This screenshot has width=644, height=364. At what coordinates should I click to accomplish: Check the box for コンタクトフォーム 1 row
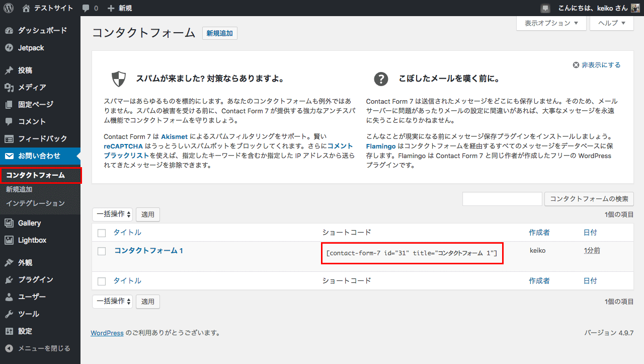pos(102,251)
